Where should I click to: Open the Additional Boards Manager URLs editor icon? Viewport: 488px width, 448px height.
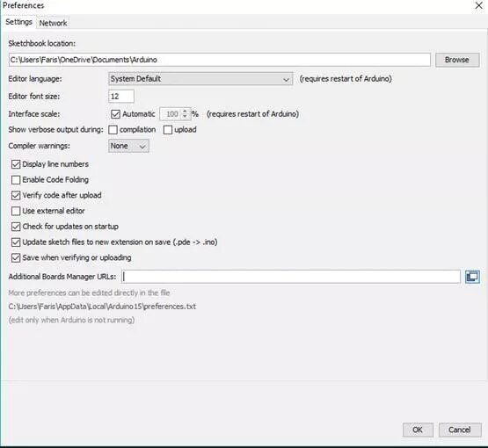[x=472, y=277]
